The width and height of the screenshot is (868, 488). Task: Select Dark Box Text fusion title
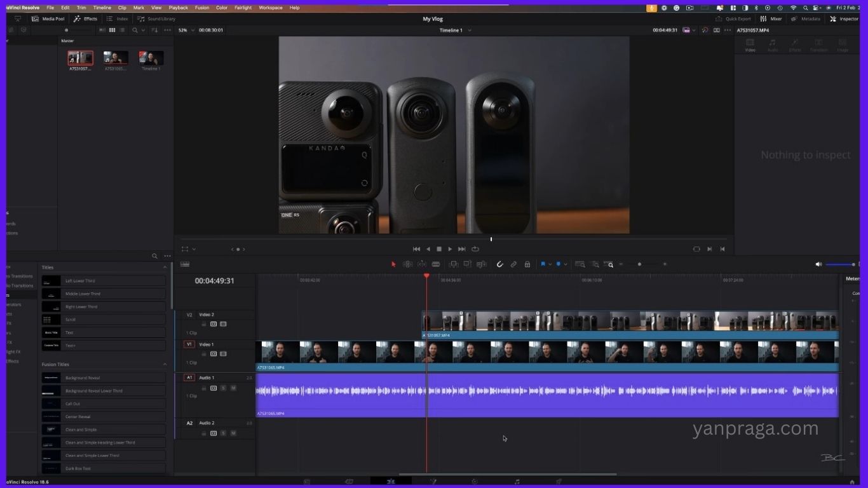pos(104,468)
